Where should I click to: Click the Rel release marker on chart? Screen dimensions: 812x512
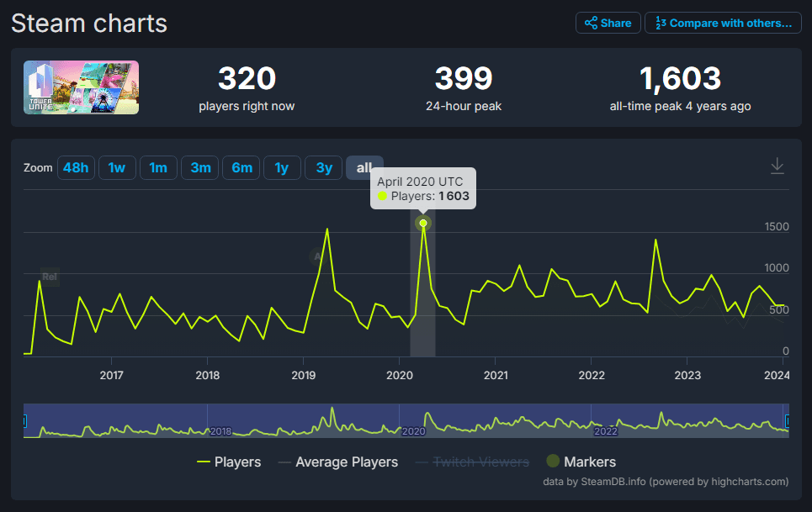[x=50, y=277]
